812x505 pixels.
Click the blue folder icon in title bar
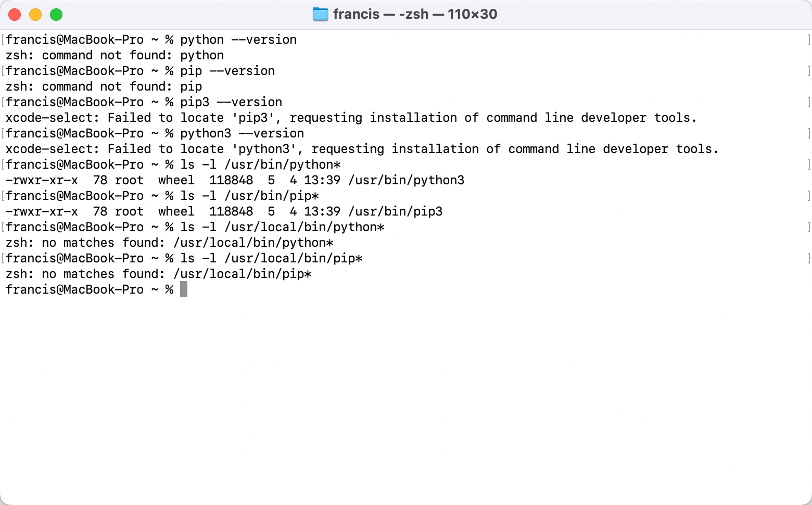320,14
